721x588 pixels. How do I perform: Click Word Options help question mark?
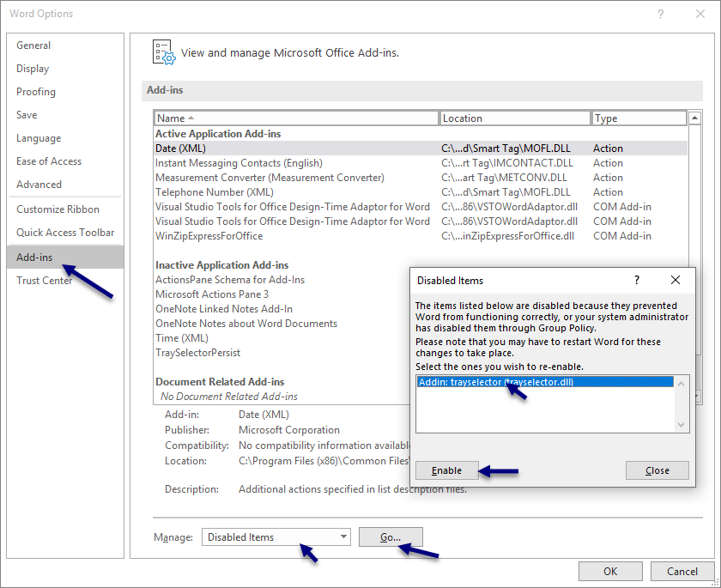[660, 14]
